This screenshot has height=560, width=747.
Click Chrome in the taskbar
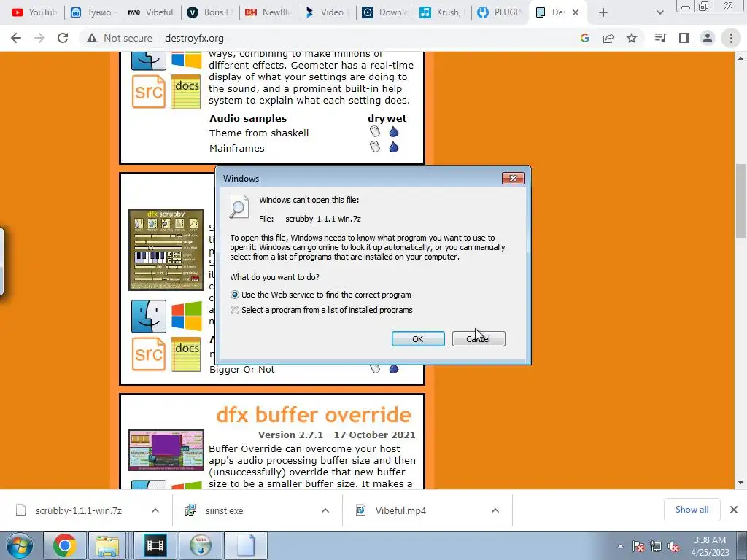65,545
